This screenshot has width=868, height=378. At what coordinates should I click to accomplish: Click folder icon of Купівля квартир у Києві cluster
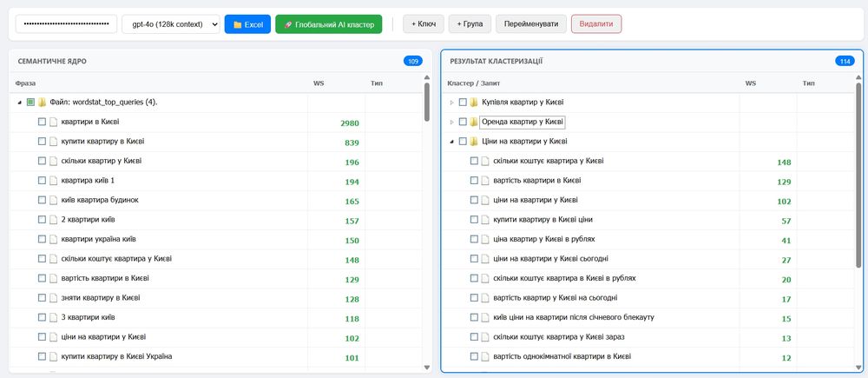pos(474,103)
